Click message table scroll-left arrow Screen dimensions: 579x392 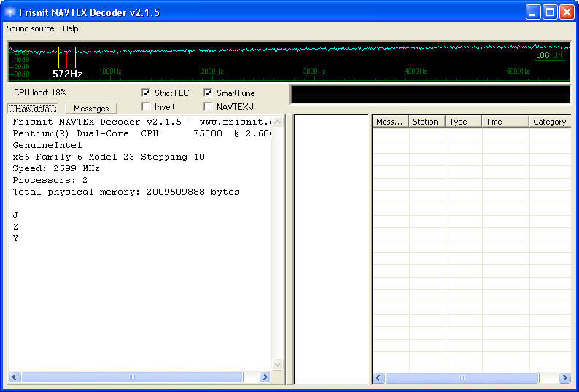coord(378,377)
